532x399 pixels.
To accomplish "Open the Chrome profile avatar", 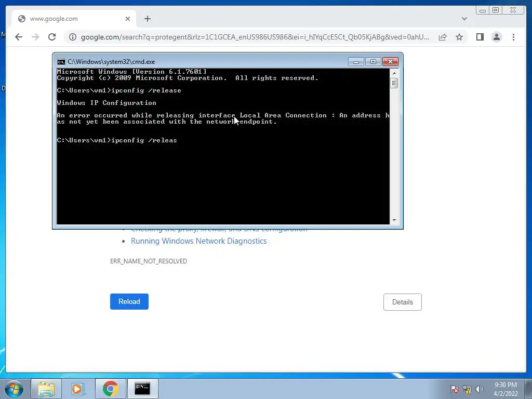I will [496, 37].
